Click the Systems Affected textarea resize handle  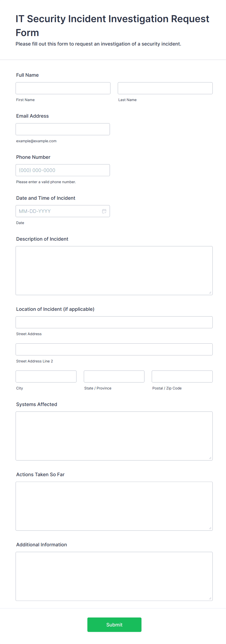pos(210,458)
